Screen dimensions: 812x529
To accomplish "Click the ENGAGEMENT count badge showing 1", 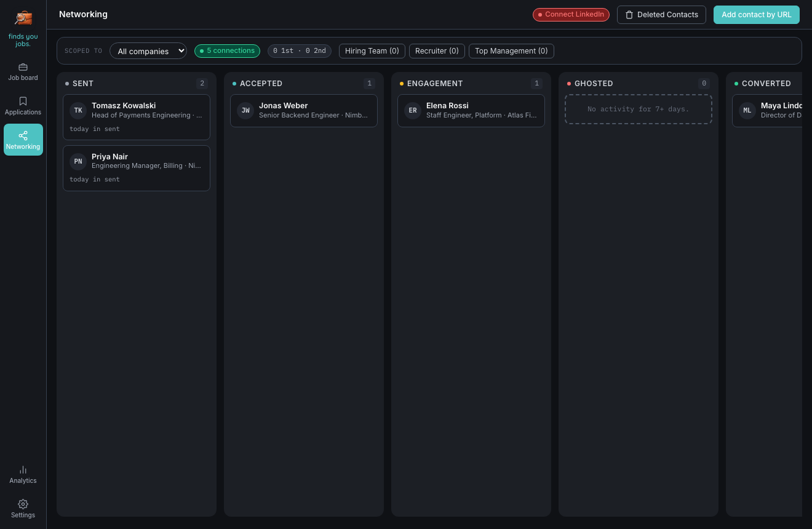I will 536,84.
